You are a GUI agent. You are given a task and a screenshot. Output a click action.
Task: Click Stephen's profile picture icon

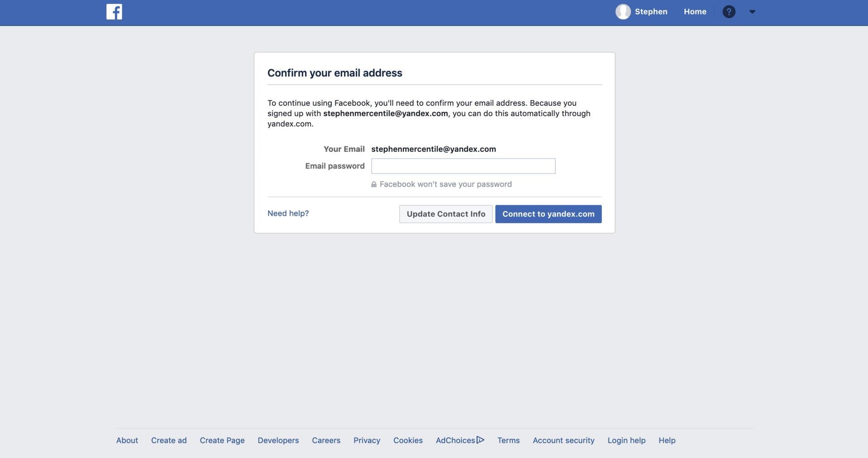623,12
